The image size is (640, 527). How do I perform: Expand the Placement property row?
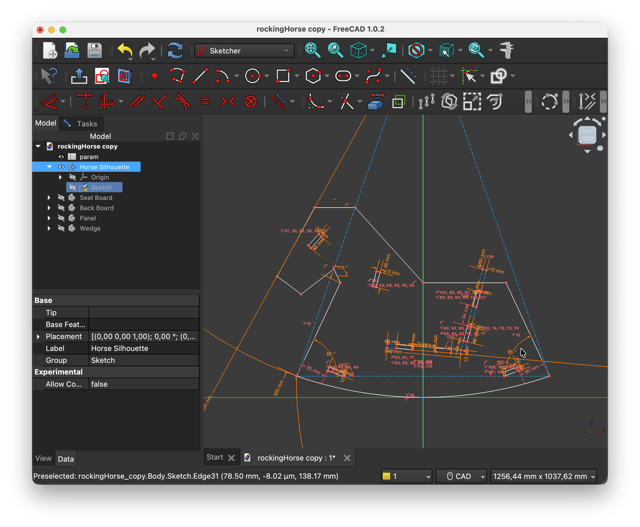(38, 337)
